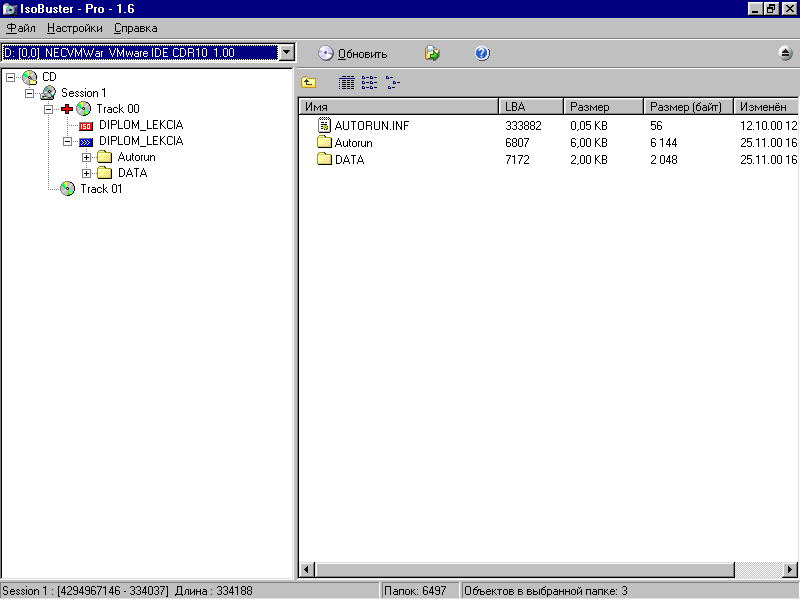Click the horizontal scrollbar right arrow
Screen dimensions: 800x600
tap(791, 570)
